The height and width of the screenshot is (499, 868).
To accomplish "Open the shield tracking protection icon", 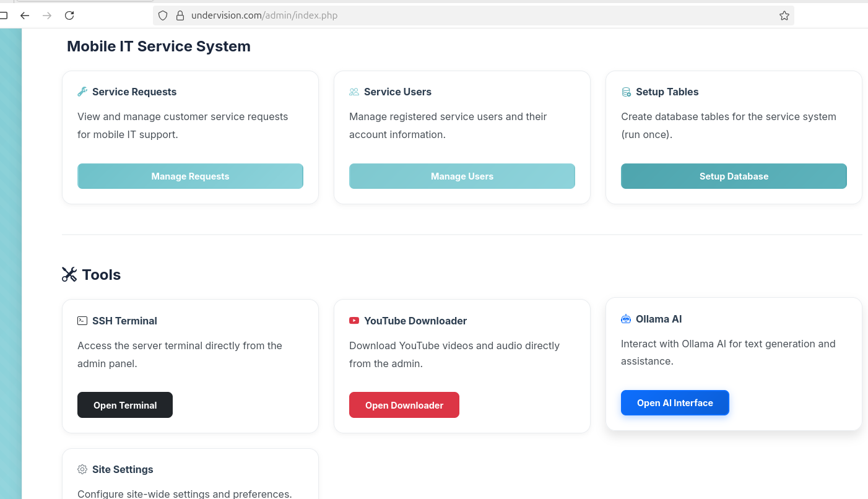I will pos(163,15).
